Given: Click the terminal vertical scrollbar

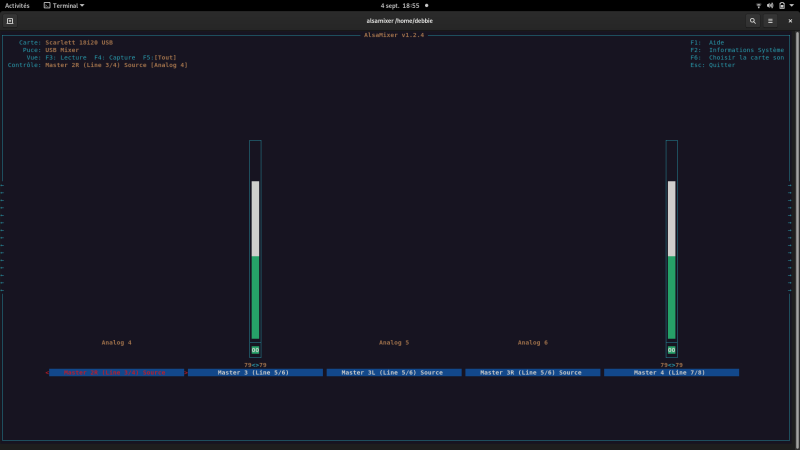Looking at the screenshot, I should click(797, 237).
